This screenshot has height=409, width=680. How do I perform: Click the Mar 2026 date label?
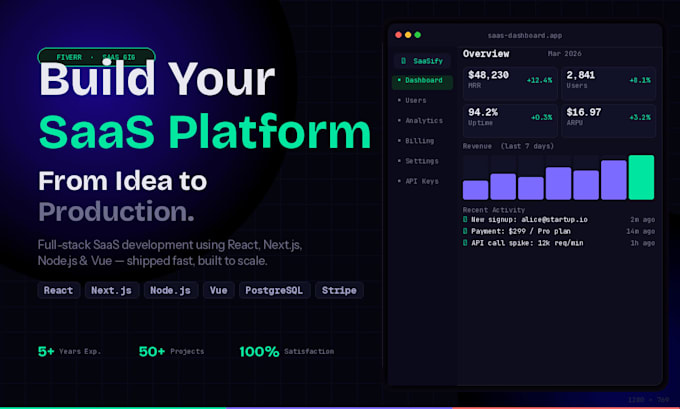(564, 54)
